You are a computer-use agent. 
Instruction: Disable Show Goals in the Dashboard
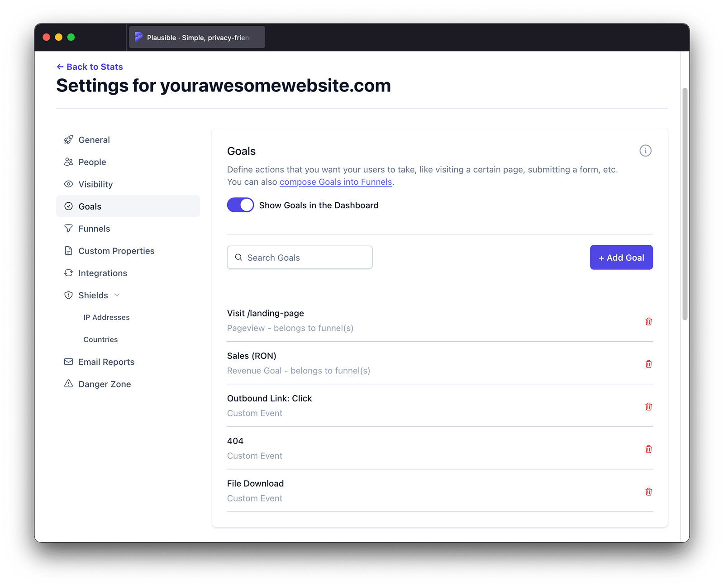tap(240, 205)
